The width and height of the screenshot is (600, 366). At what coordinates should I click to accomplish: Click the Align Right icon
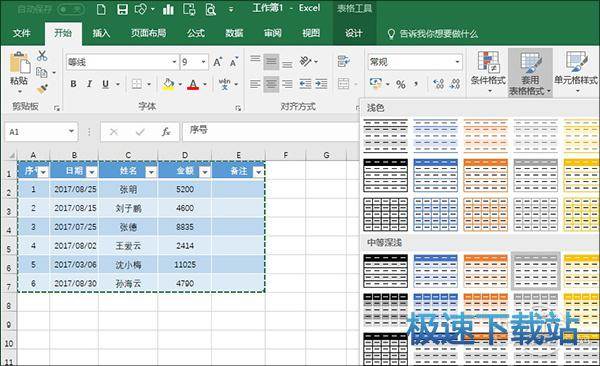click(287, 84)
